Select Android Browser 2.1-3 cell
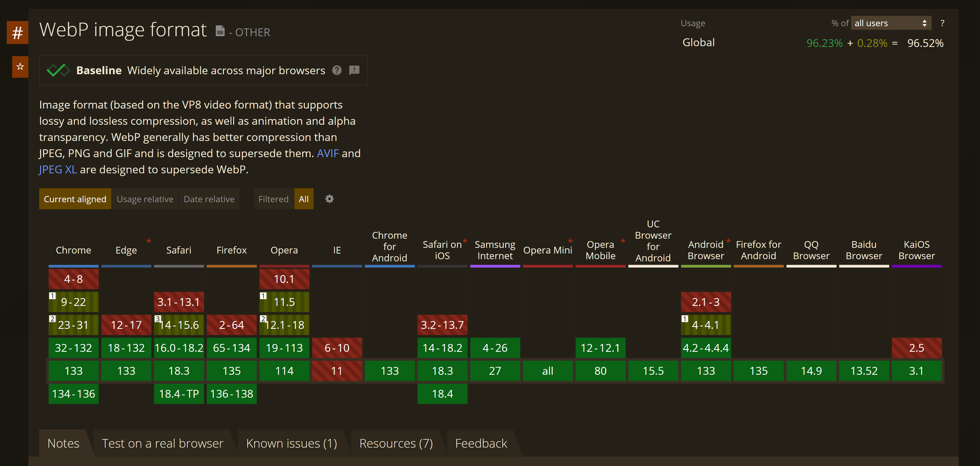This screenshot has height=466, width=980. pos(706,302)
